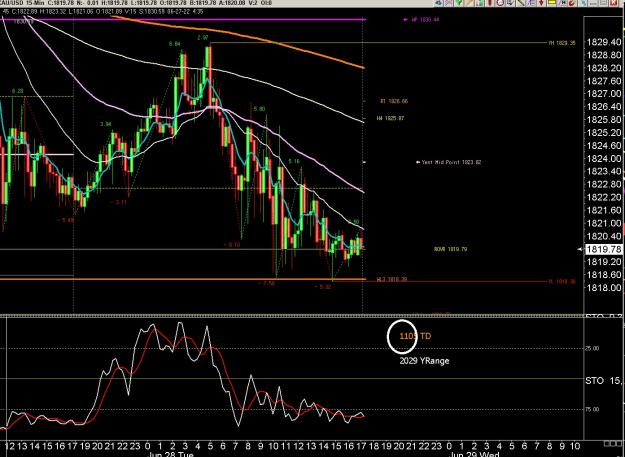Click the green checkmark toolbar icon
Screen dimensions: 625x457
(459, 2)
